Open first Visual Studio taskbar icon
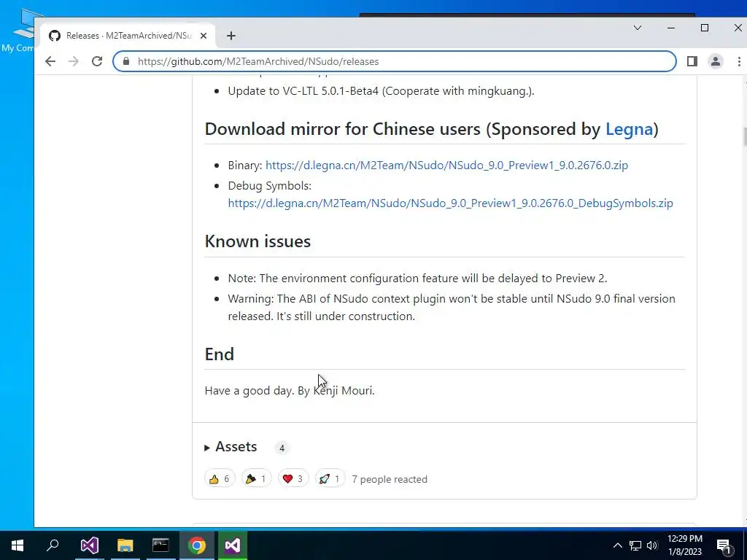This screenshot has height=560, width=747. [90, 545]
